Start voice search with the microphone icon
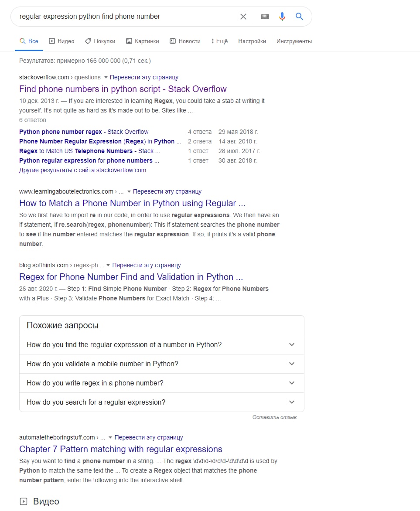The width and height of the screenshot is (420, 511). tap(282, 16)
